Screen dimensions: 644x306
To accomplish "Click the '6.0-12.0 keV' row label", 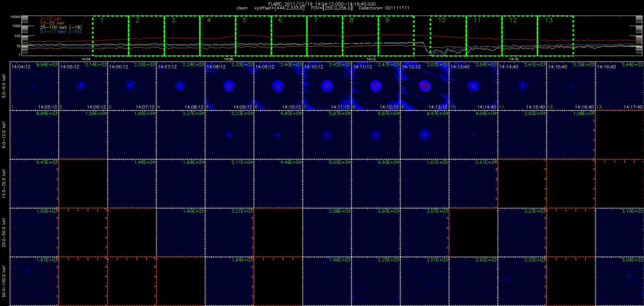I will pyautogui.click(x=4, y=135).
